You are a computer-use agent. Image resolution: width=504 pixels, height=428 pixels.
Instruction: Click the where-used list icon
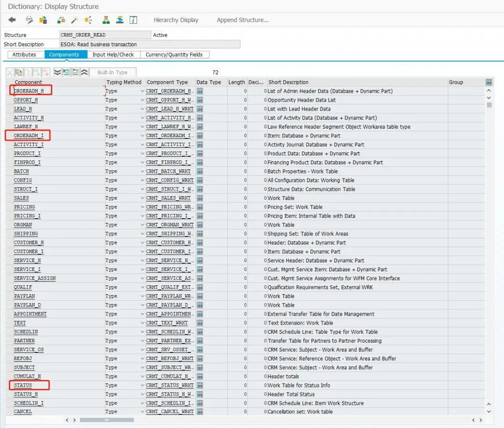pos(88,20)
